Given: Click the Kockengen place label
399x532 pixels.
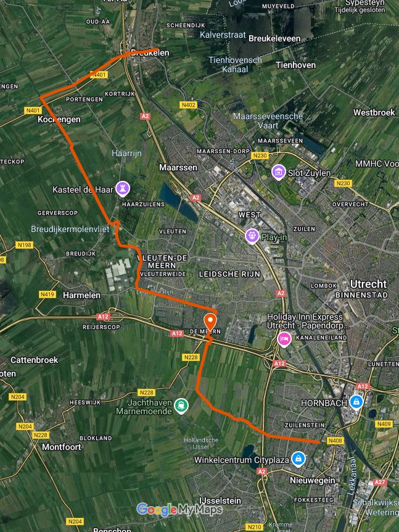Looking at the screenshot, I should coord(59,120).
